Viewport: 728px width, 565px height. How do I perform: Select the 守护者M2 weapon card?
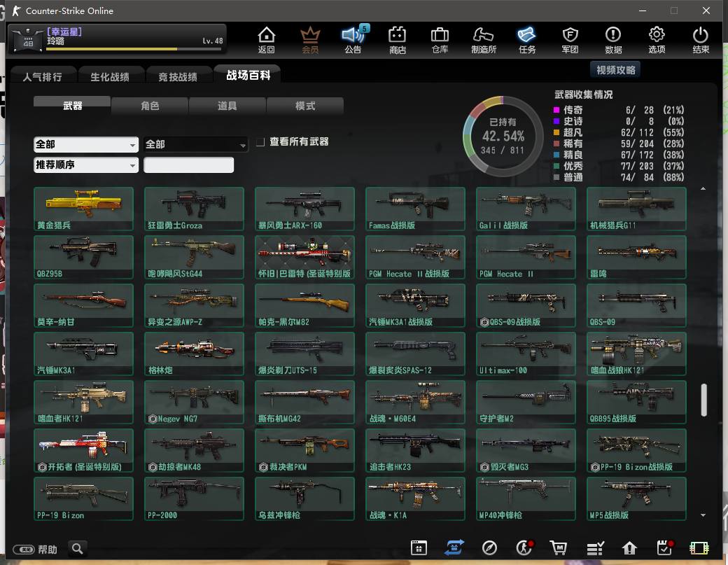(x=526, y=402)
